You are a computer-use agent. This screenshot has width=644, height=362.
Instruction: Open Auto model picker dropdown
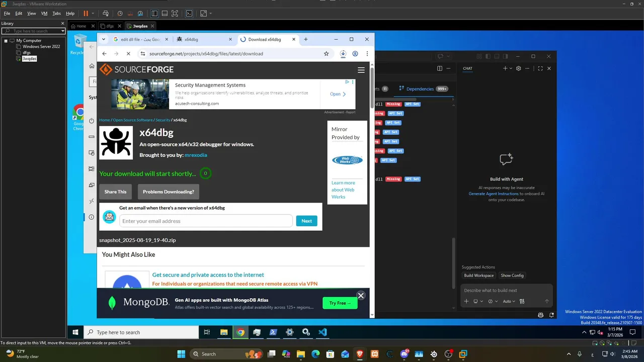pos(509,301)
